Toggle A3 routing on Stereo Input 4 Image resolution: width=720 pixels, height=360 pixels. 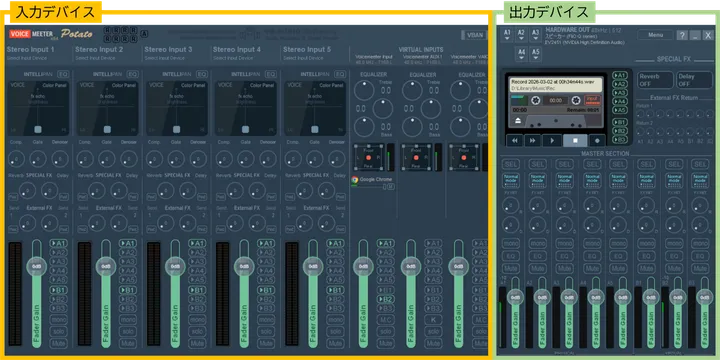pos(266,262)
